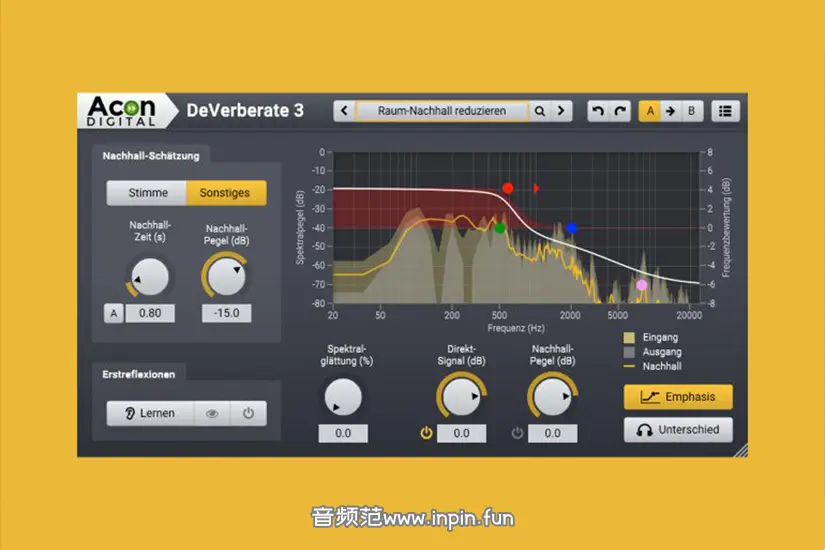Choose Stimme reverb estimation mode

147,193
